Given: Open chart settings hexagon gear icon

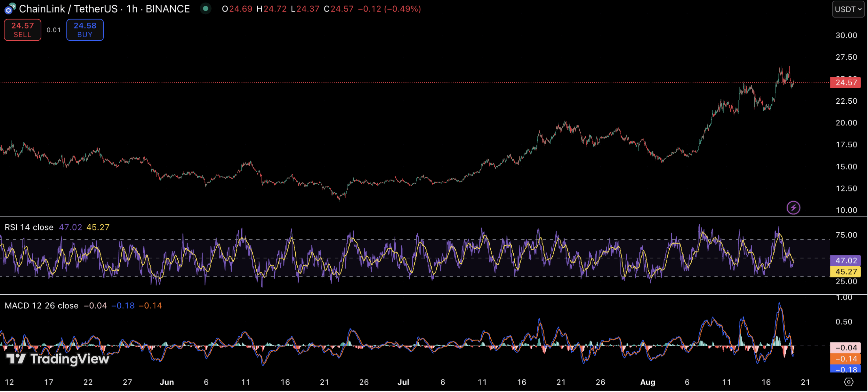Looking at the screenshot, I should [848, 382].
